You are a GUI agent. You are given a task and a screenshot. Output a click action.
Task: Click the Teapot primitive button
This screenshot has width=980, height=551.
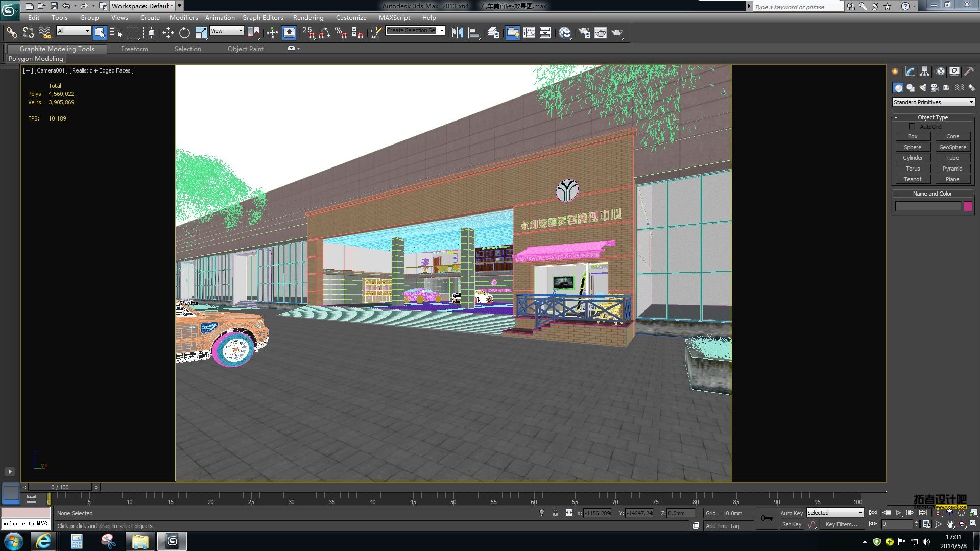tap(913, 179)
